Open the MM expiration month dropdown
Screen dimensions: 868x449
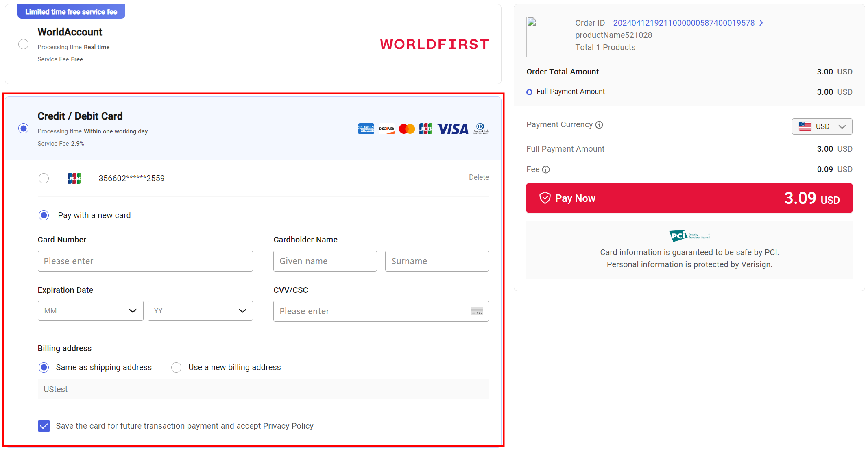pyautogui.click(x=90, y=311)
